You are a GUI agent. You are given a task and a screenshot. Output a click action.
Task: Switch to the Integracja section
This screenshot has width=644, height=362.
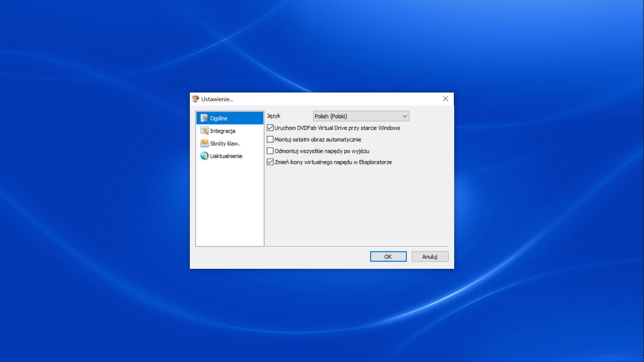[223, 131]
